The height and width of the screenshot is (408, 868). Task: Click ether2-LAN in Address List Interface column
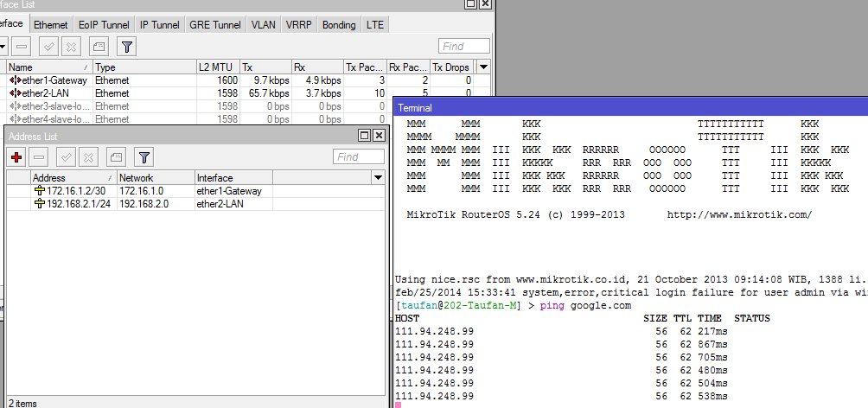(220, 204)
